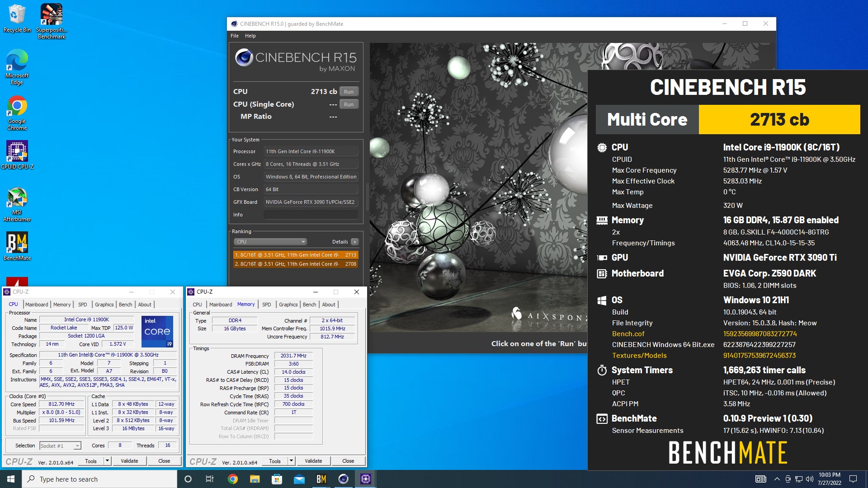868x488 pixels.
Task: Run the CPU Single Core benchmark
Action: click(349, 104)
